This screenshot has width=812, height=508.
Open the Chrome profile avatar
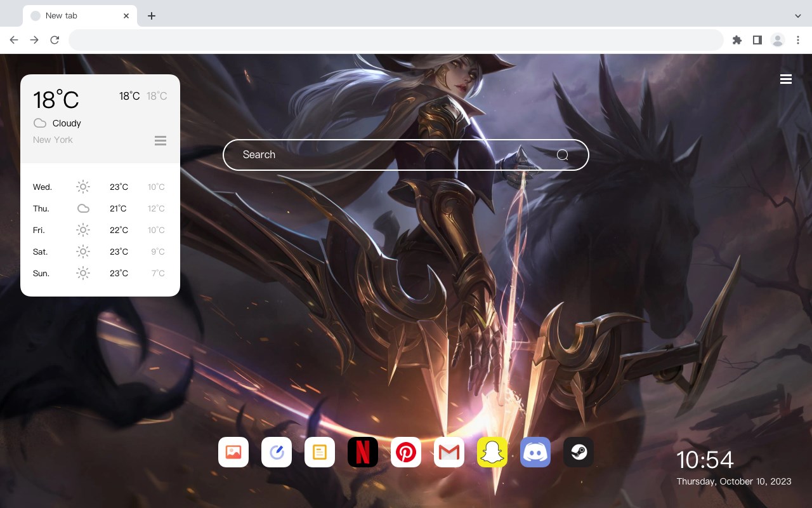778,40
